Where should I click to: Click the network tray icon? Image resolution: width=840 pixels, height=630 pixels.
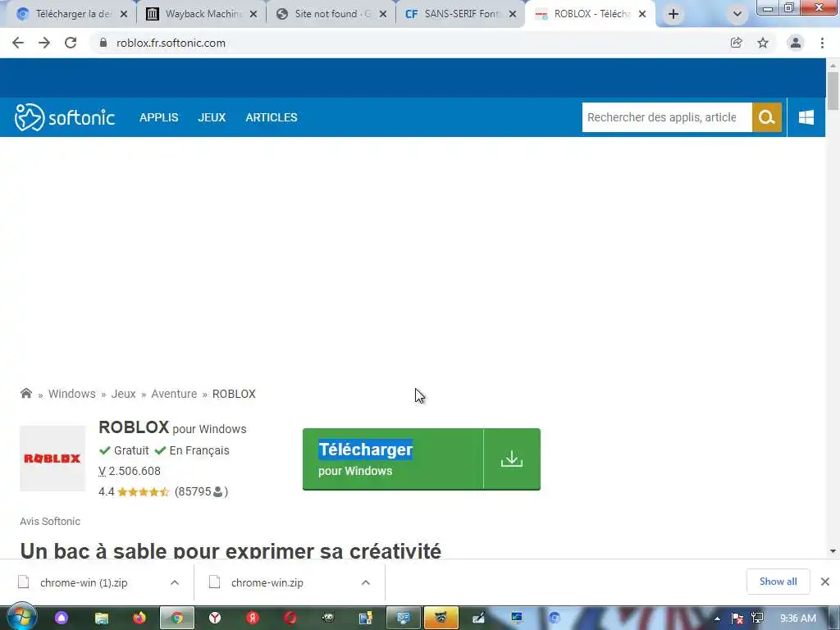coord(757,619)
